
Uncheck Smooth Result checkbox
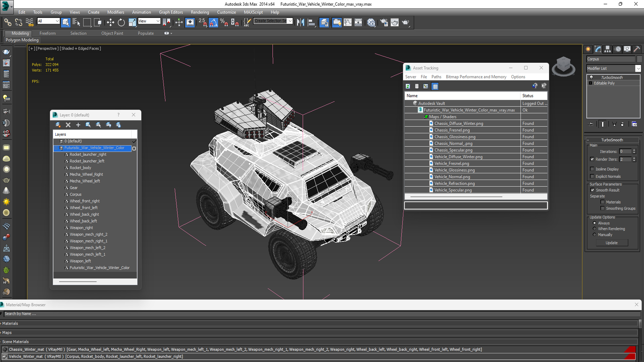click(x=592, y=190)
